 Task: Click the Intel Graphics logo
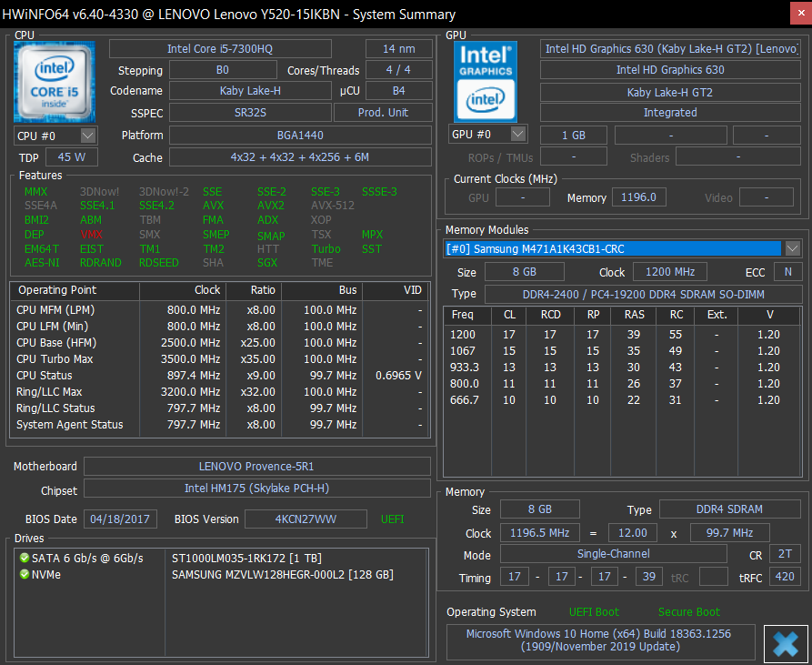(x=486, y=82)
